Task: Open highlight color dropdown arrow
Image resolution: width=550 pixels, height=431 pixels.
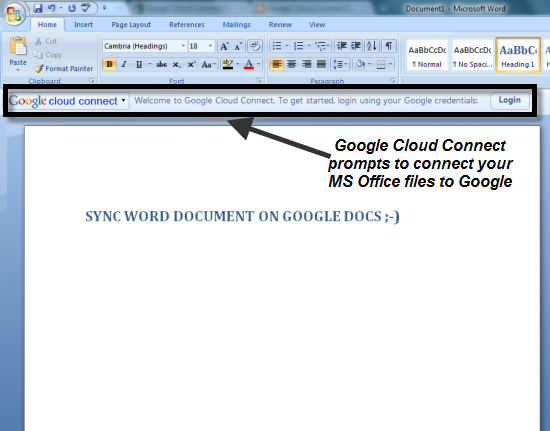Action: click(x=238, y=65)
